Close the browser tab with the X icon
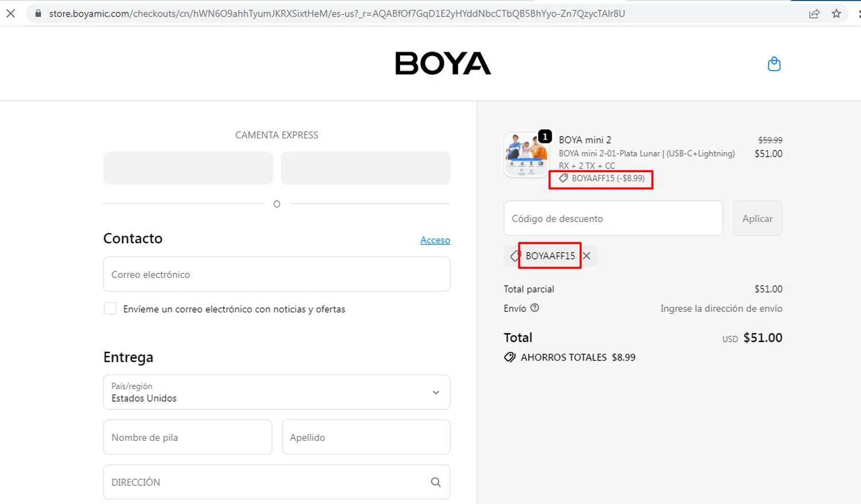 (10, 13)
